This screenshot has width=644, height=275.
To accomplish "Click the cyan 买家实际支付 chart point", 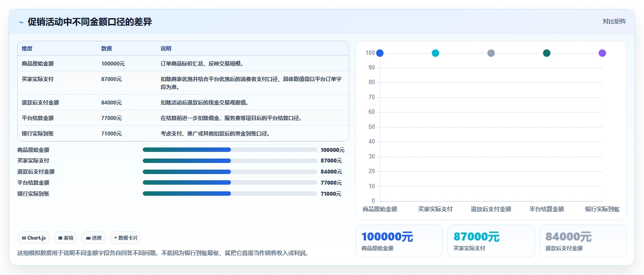I will [435, 53].
